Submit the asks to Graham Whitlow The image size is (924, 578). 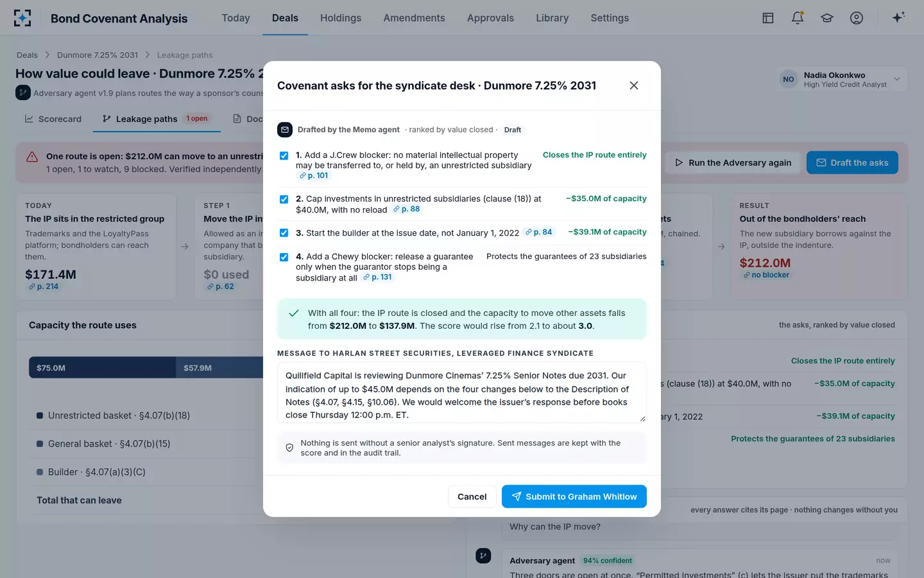[574, 496]
